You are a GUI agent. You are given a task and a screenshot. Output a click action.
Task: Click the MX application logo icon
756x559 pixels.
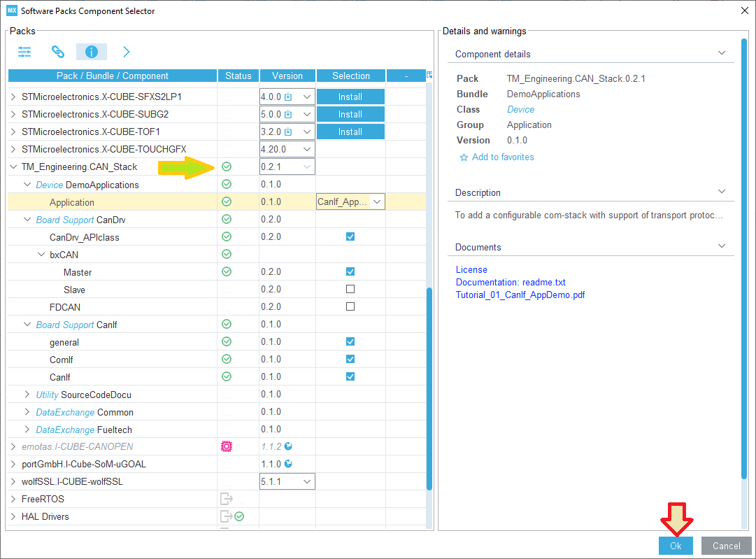[x=12, y=10]
